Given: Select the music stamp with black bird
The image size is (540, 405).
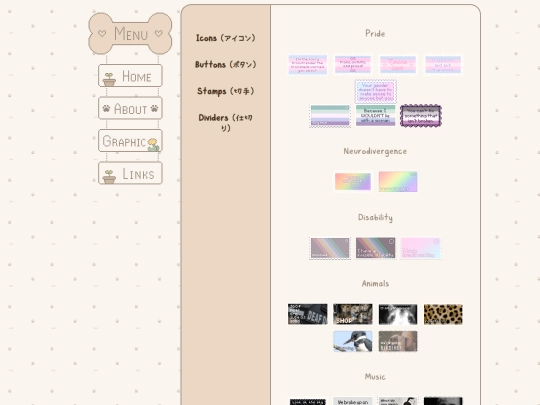Looking at the screenshot, I should coord(398,401).
